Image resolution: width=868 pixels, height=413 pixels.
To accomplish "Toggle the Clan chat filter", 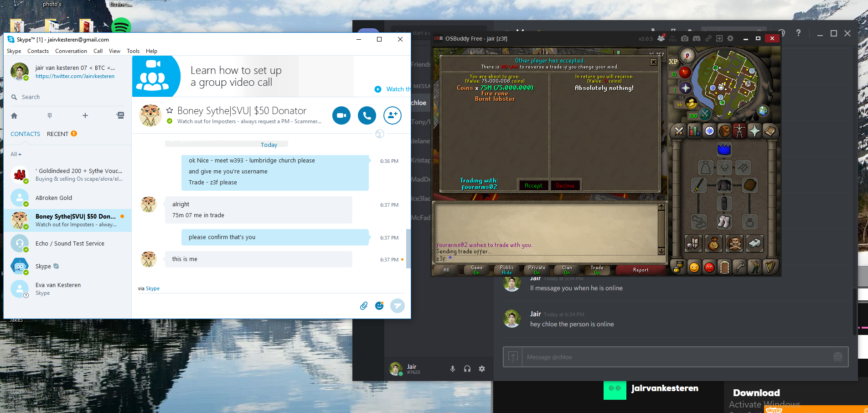I will click(567, 270).
